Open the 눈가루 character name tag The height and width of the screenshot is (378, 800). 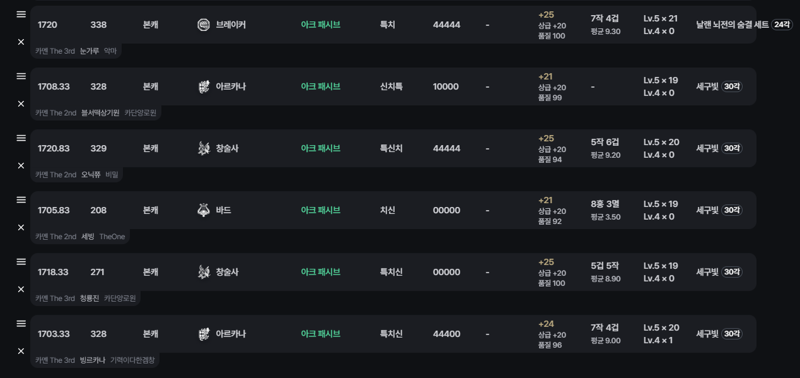(89, 51)
